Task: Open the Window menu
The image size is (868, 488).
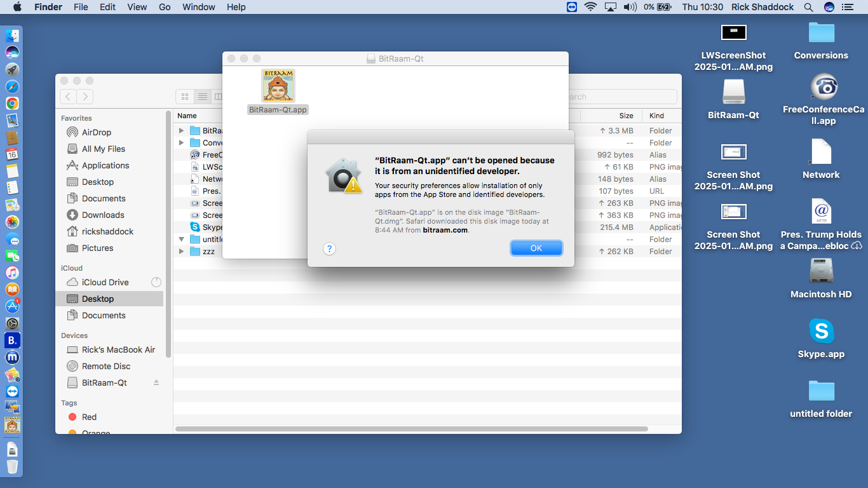Action: point(199,7)
